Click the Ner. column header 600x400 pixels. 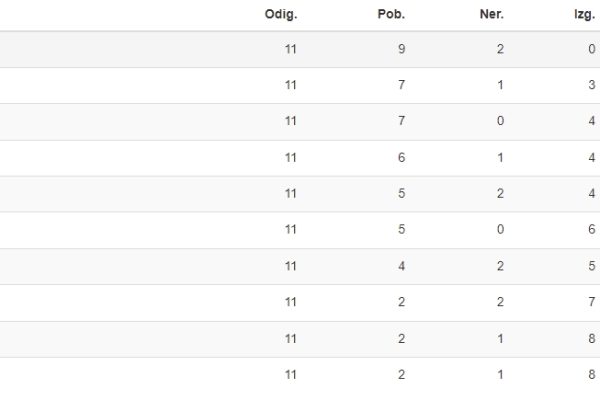coord(492,15)
